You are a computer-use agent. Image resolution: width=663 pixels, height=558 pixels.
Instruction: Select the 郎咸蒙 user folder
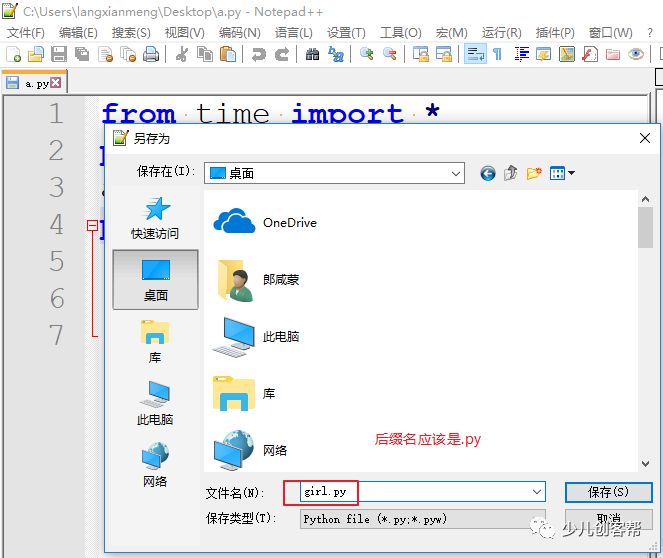(257, 280)
